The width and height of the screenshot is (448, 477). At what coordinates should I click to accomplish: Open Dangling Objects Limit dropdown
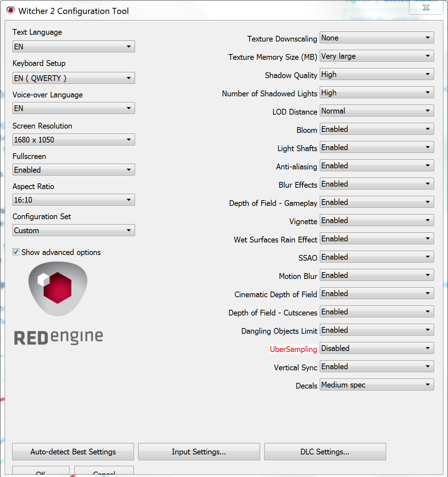click(377, 330)
